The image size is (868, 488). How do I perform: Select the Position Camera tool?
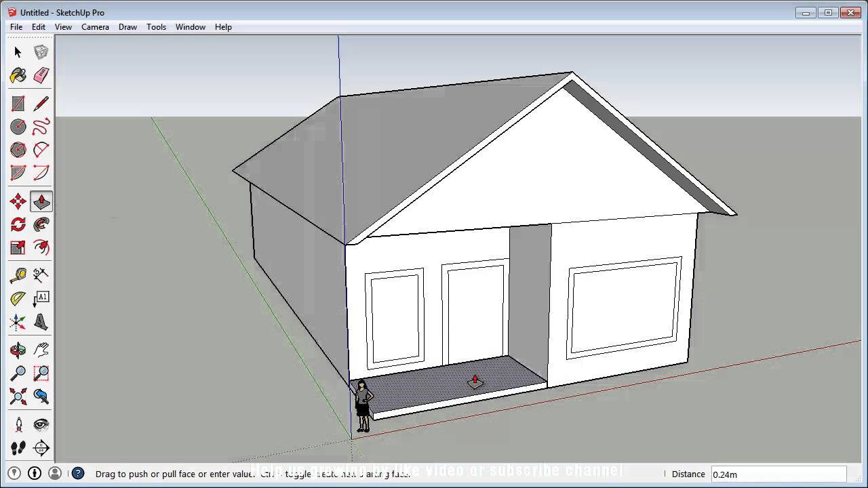[18, 424]
